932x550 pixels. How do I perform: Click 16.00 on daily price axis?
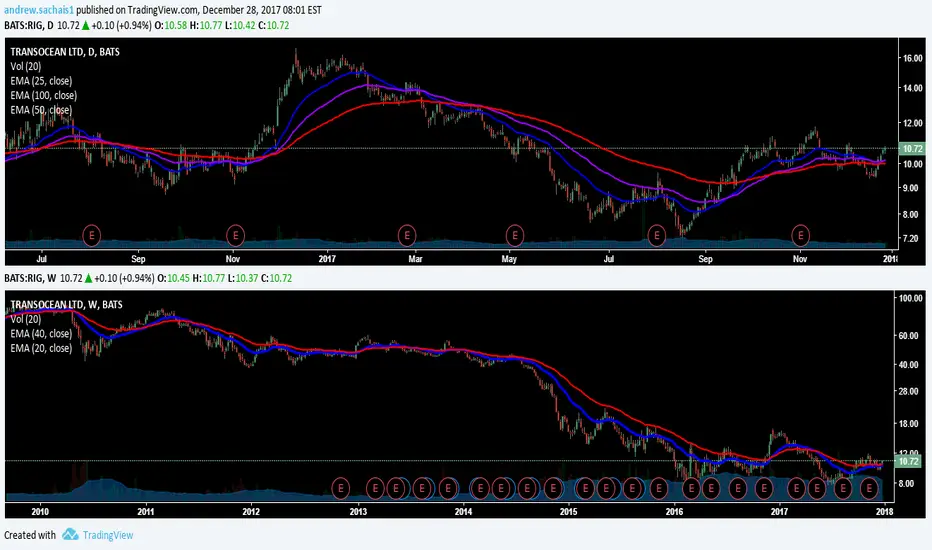click(x=913, y=58)
